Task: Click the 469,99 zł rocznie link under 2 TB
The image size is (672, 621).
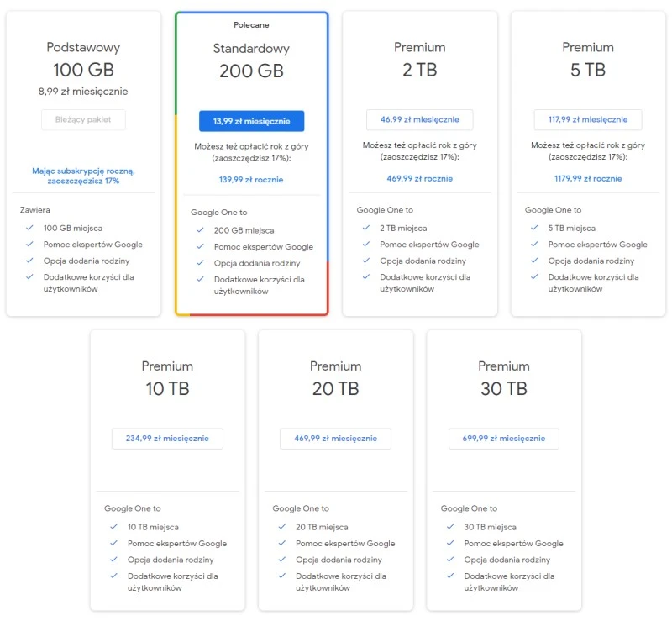Action: click(x=419, y=177)
